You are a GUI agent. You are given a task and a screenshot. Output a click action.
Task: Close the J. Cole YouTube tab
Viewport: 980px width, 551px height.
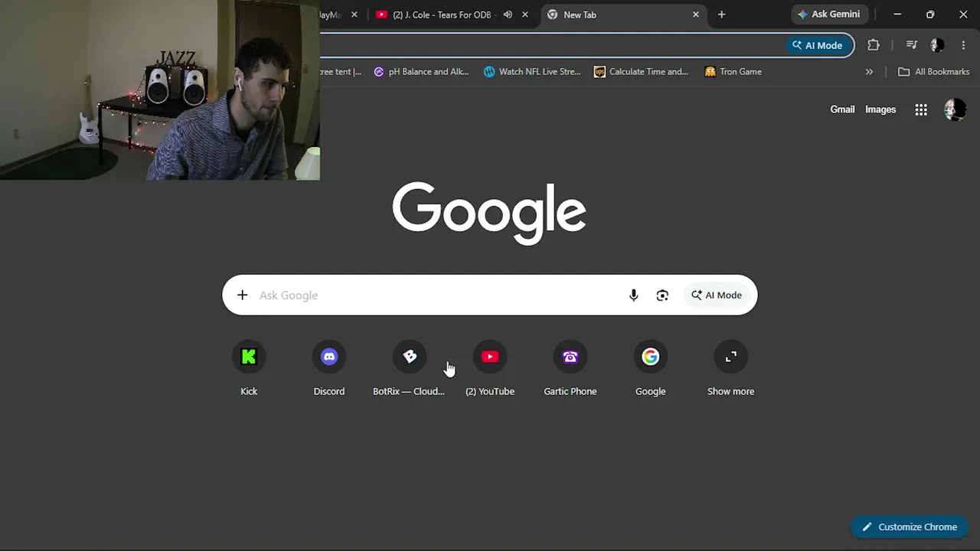tap(525, 15)
